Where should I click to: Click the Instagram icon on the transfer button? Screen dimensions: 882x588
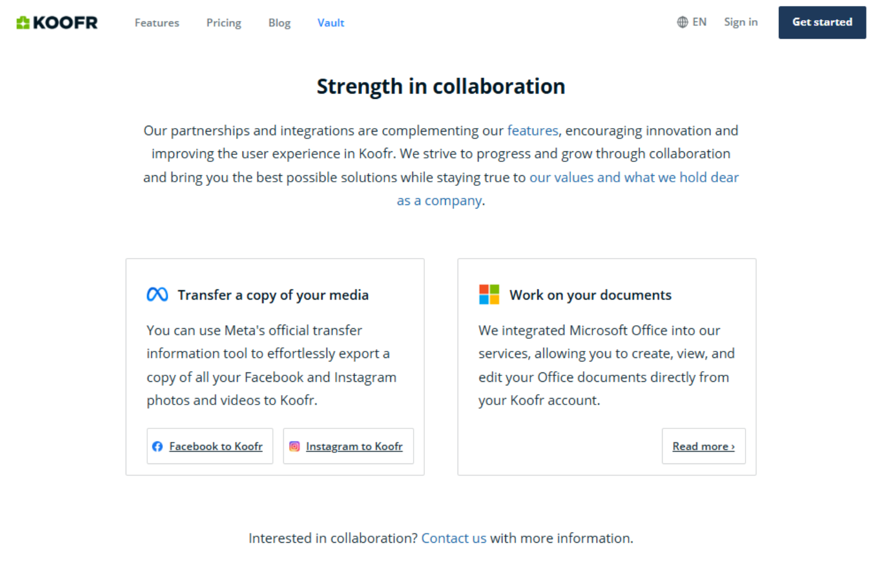[294, 446]
